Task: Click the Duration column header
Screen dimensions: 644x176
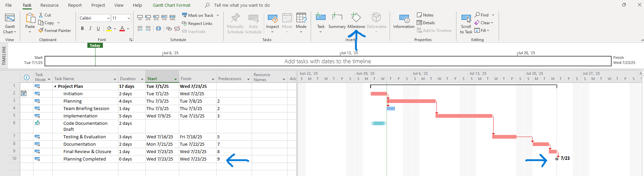Action: click(132, 77)
